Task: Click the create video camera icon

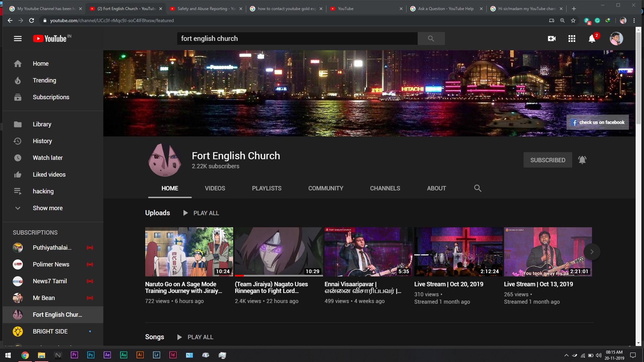Action: [551, 39]
